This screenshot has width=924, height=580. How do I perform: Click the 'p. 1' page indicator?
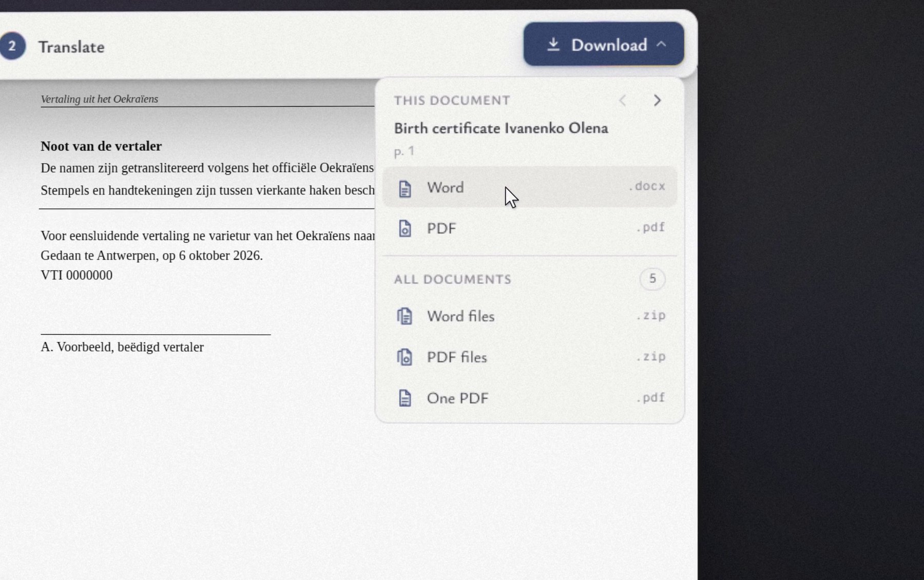404,152
